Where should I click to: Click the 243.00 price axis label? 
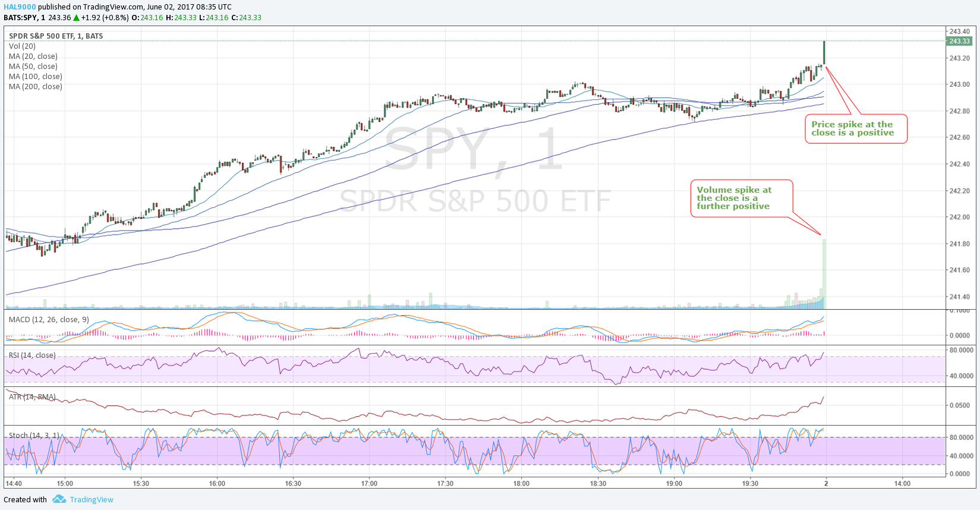click(x=959, y=84)
